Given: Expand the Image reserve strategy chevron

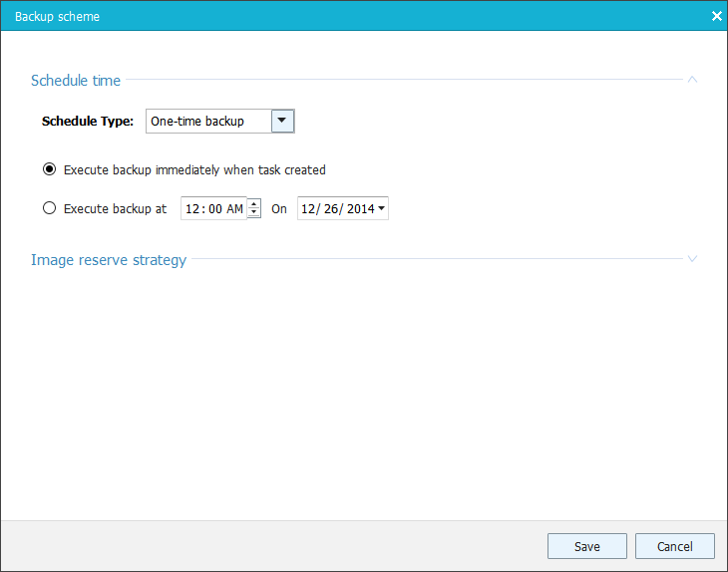Looking at the screenshot, I should [x=692, y=259].
